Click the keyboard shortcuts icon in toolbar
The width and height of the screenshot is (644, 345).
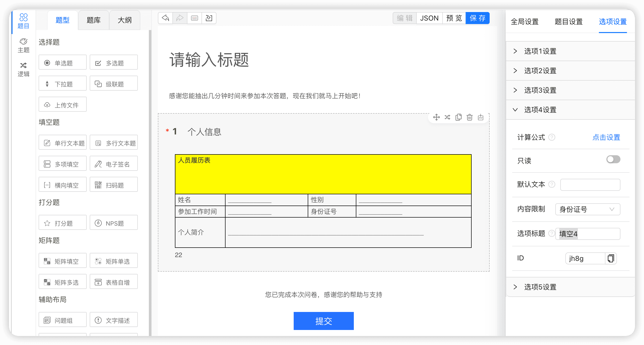[194, 18]
